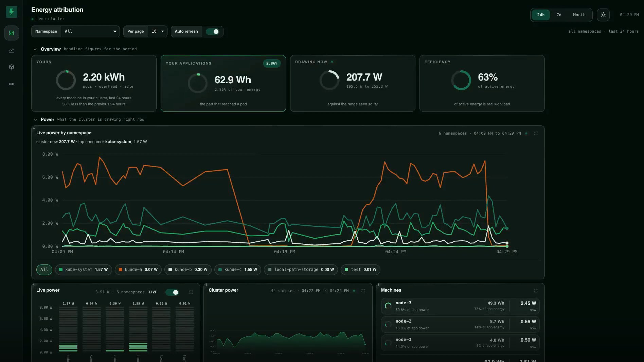The image size is (644, 362).
Task: Click the 8.7 Wh value for node-2
Action: coord(497,322)
